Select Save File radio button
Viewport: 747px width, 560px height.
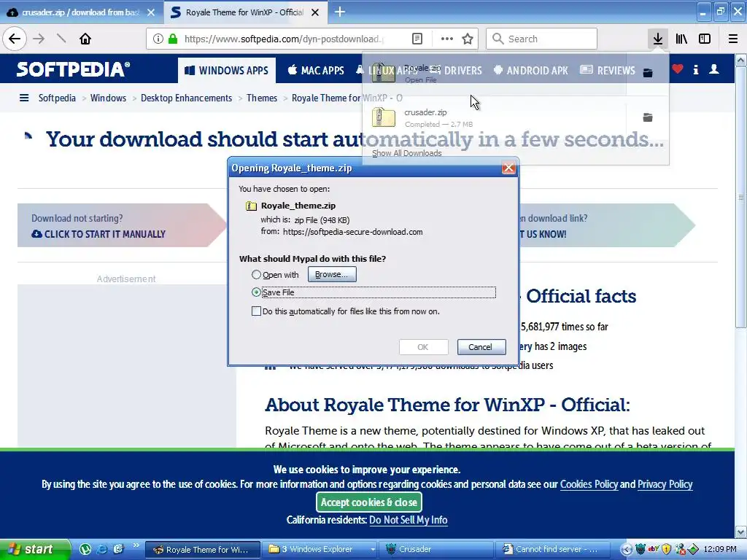click(256, 292)
